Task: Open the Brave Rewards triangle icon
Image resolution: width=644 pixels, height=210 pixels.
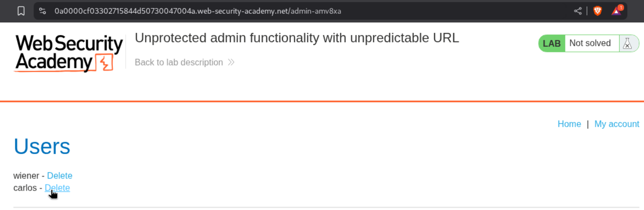Action: [x=616, y=11]
